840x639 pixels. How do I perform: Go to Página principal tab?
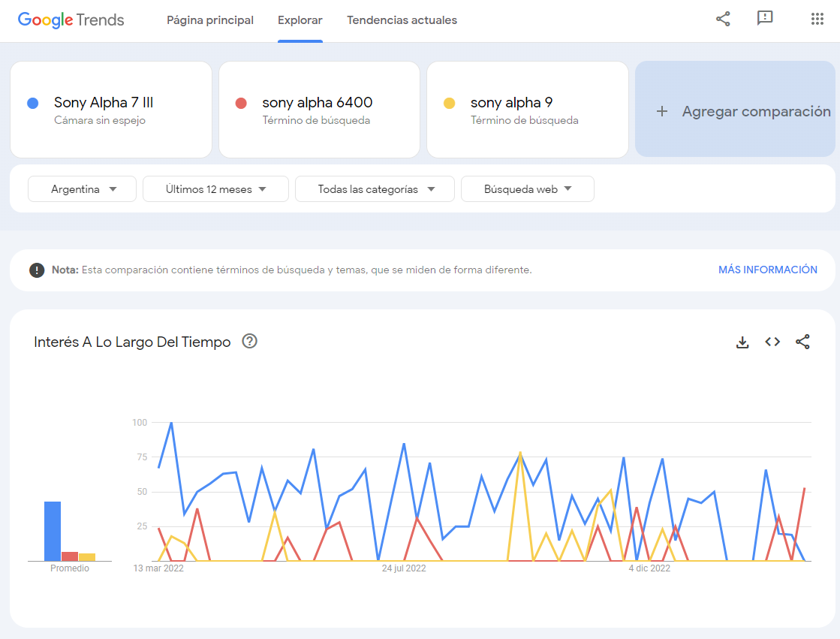(210, 20)
